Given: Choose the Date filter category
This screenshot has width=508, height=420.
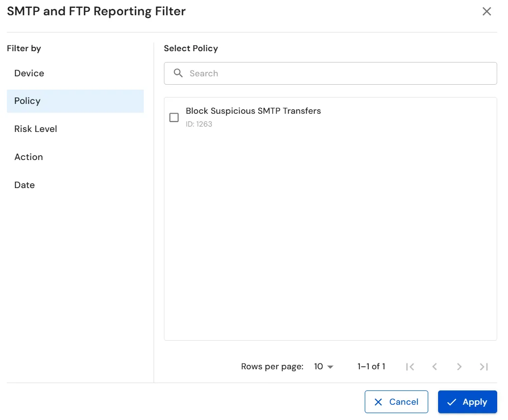Looking at the screenshot, I should [x=75, y=185].
